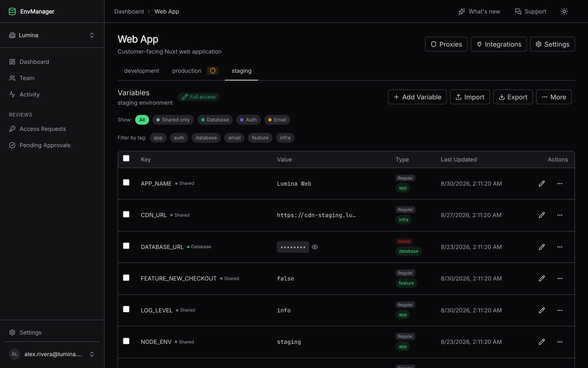Check the APP_NAME row checkbox

[x=126, y=182]
